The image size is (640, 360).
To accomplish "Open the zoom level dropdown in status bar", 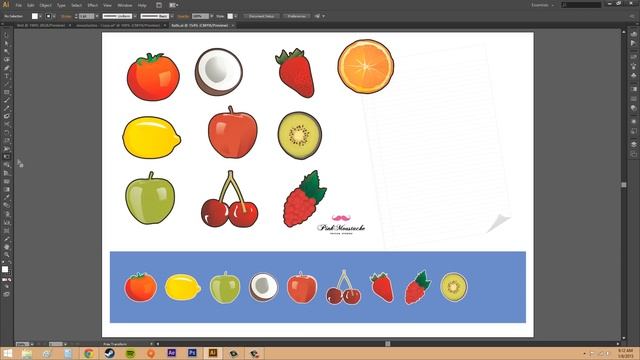I will click(x=32, y=344).
